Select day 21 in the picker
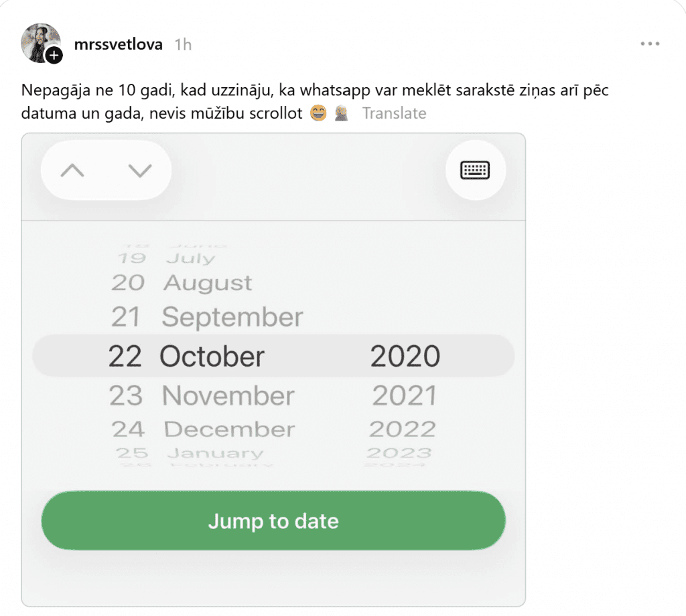This screenshot has height=616, width=686. click(125, 317)
